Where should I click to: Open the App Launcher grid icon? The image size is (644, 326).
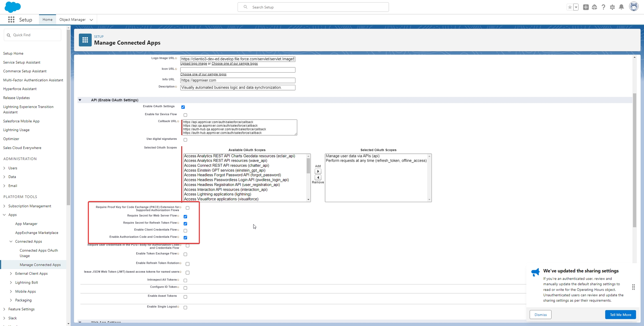coord(11,20)
